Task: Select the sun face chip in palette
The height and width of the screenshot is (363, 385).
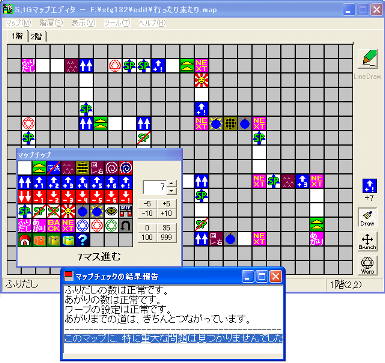Action: click(68, 211)
